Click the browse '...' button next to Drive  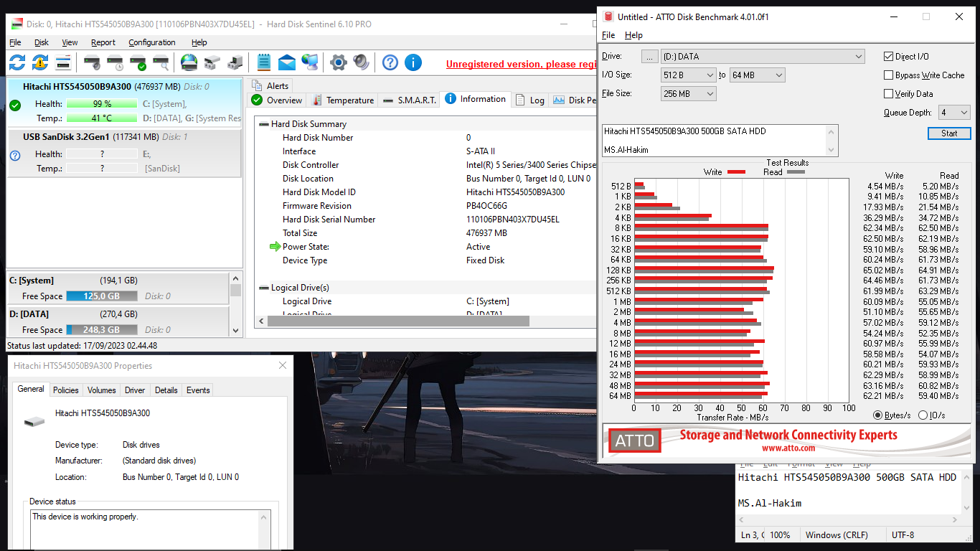pos(649,56)
